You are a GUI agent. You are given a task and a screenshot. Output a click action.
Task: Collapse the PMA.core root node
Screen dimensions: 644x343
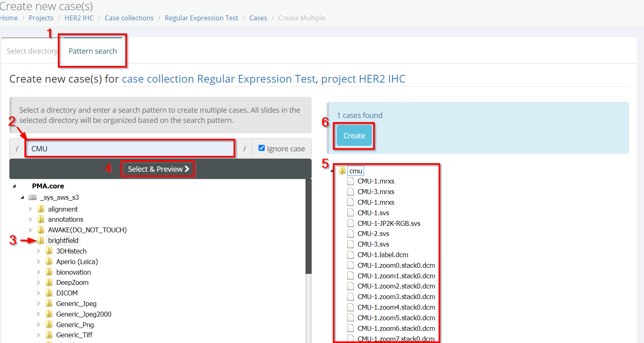coord(15,186)
